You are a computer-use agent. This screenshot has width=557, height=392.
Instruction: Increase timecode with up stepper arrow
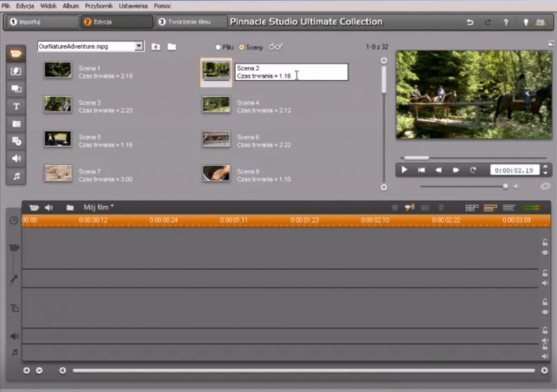tap(545, 166)
